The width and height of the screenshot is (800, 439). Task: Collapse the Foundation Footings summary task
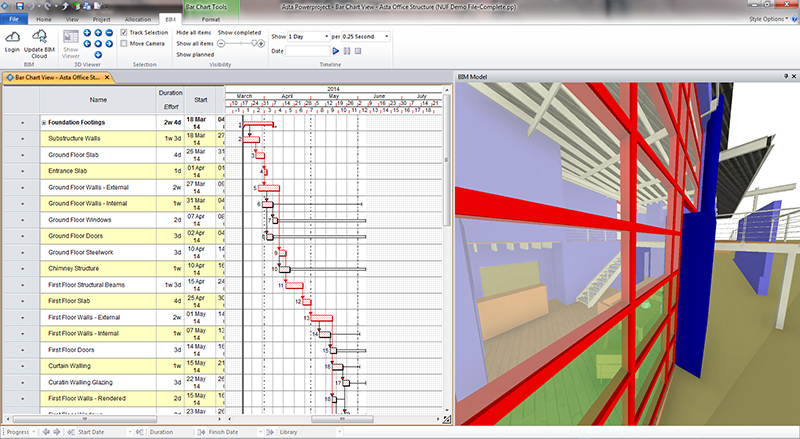pos(44,123)
